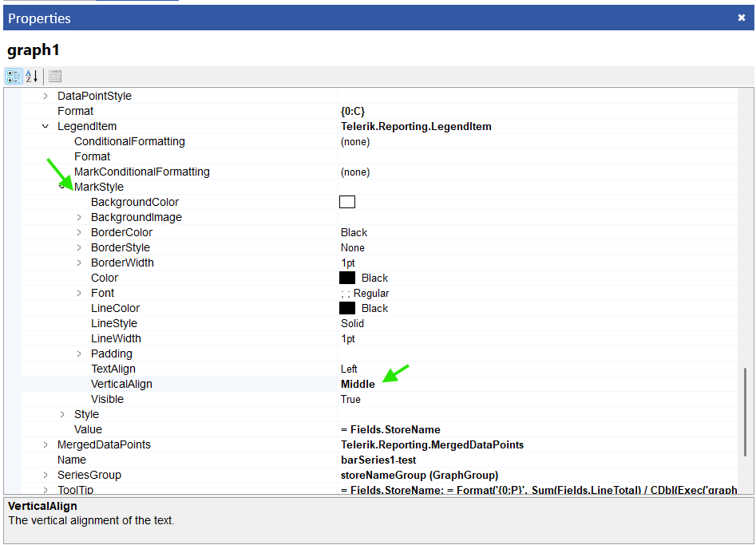Select the LineWidth property label
Image resolution: width=756 pixels, height=545 pixels.
[x=116, y=339]
